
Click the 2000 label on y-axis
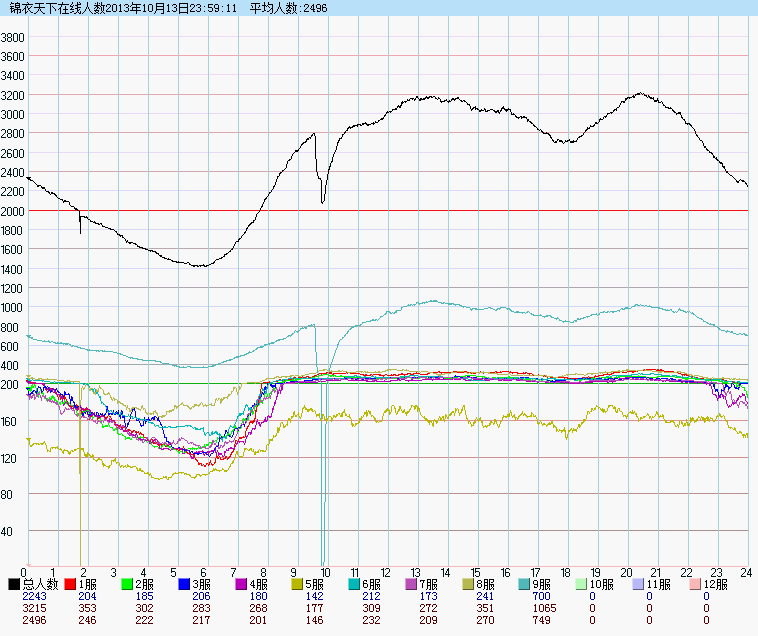click(x=12, y=211)
